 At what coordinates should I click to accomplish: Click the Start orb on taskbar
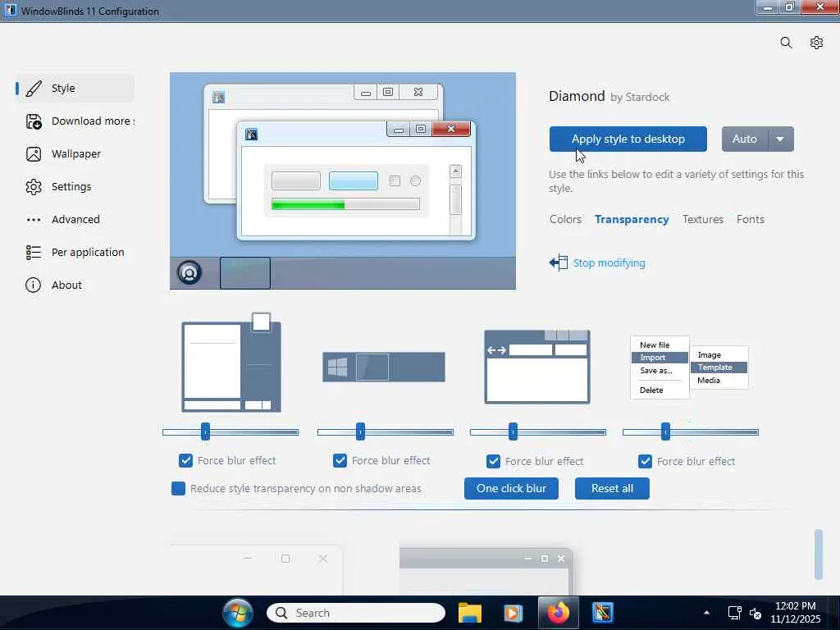coord(238,613)
